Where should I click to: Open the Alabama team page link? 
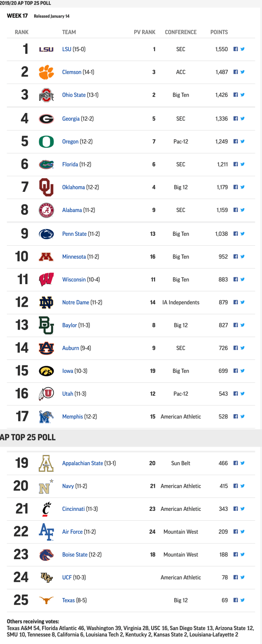click(x=72, y=210)
